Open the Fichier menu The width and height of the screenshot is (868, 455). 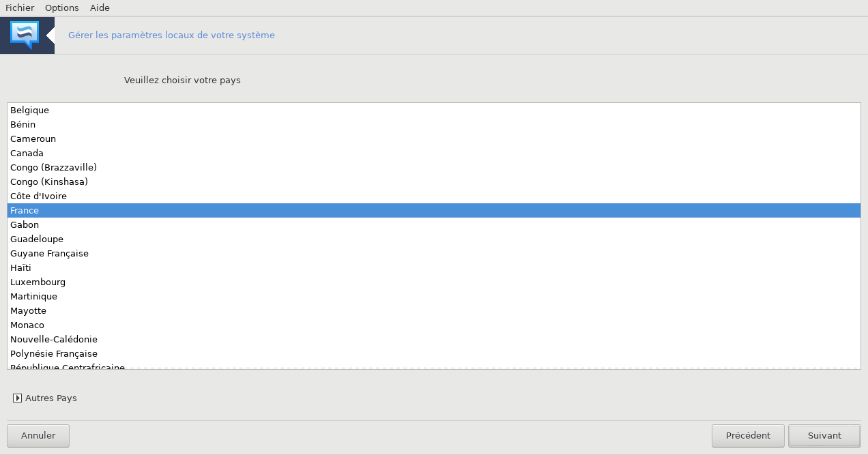coord(20,8)
